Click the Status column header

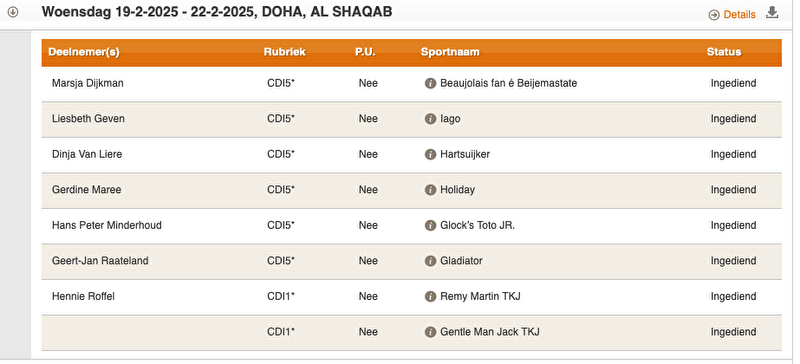coord(724,52)
